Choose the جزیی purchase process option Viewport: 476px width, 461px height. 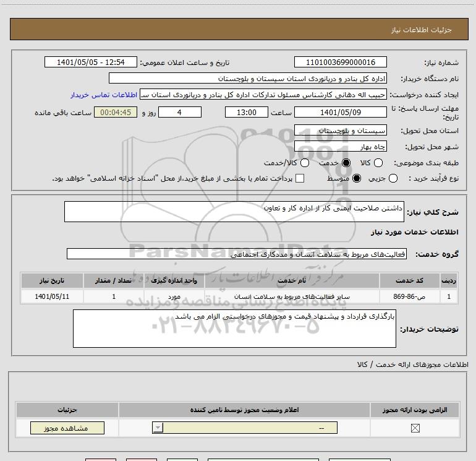pos(393,178)
